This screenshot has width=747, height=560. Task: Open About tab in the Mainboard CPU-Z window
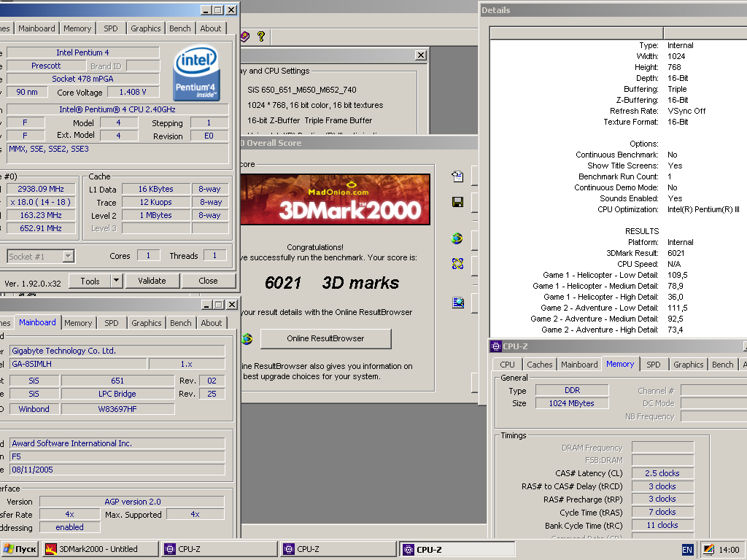[212, 323]
